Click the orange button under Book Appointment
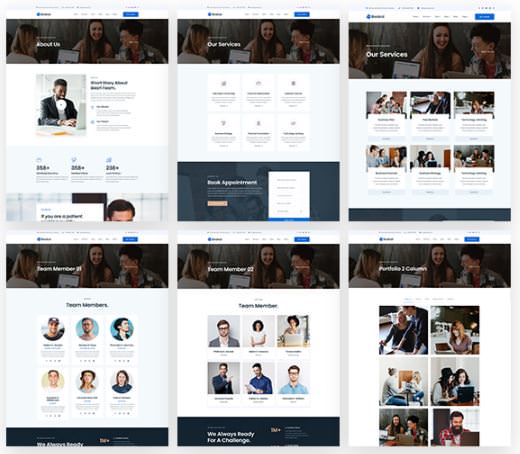Viewport: 520px width, 454px height. tap(217, 203)
